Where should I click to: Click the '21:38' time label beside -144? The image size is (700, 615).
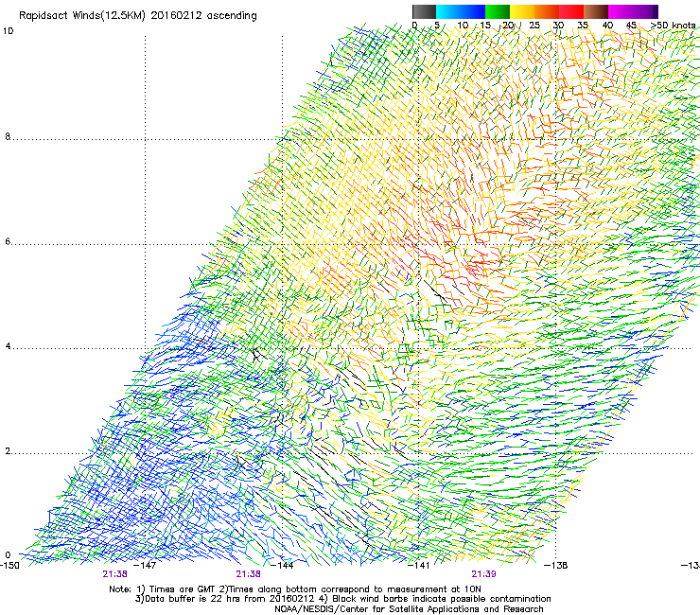248,574
